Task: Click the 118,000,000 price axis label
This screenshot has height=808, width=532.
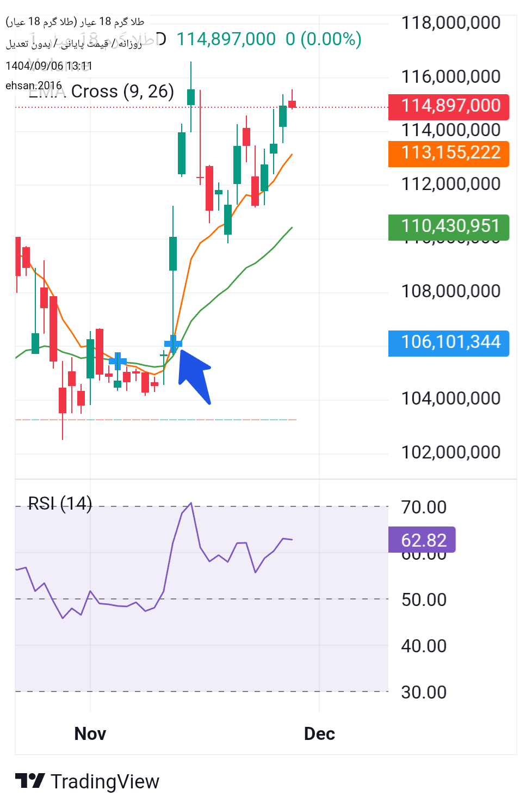Action: pyautogui.click(x=450, y=23)
